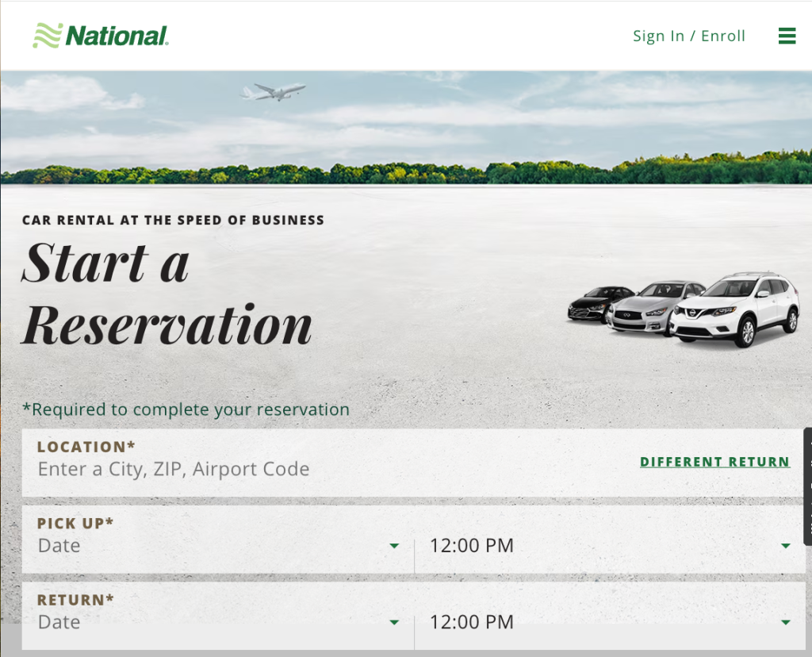Click the airplane in the sky
Viewport: 812px width, 657px height.
click(x=274, y=91)
